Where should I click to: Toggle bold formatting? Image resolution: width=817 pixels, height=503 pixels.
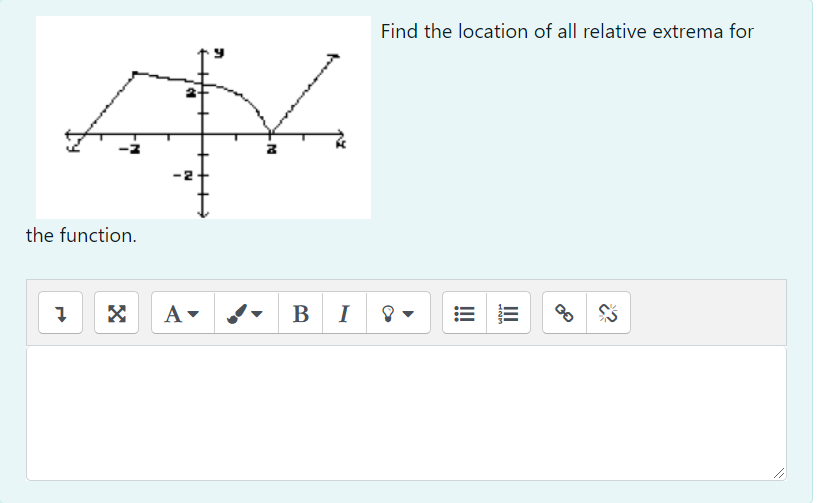click(301, 313)
